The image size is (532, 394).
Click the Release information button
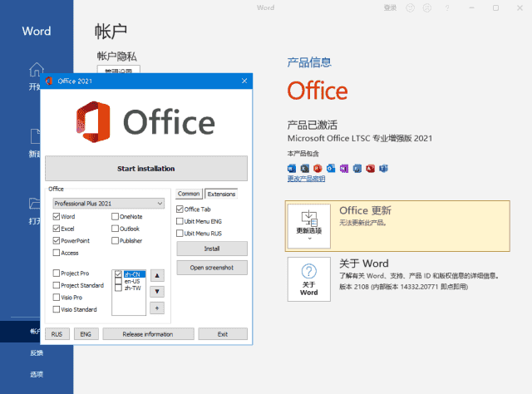point(148,334)
